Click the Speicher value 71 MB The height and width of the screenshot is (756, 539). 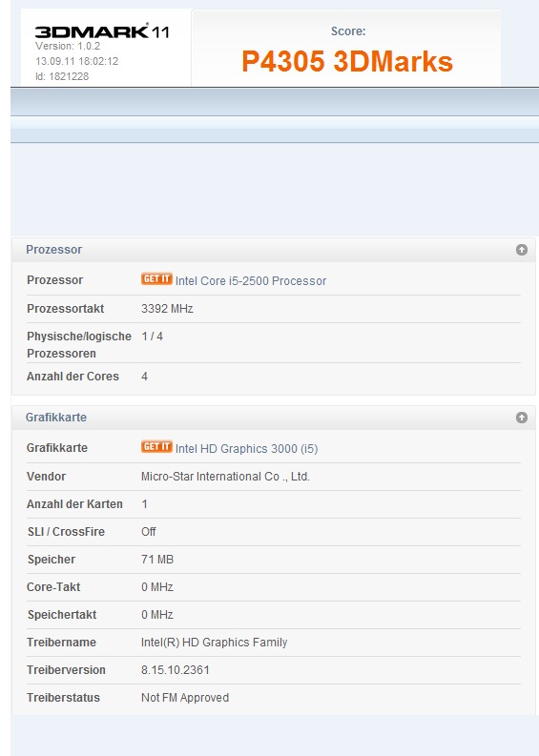pyautogui.click(x=157, y=560)
